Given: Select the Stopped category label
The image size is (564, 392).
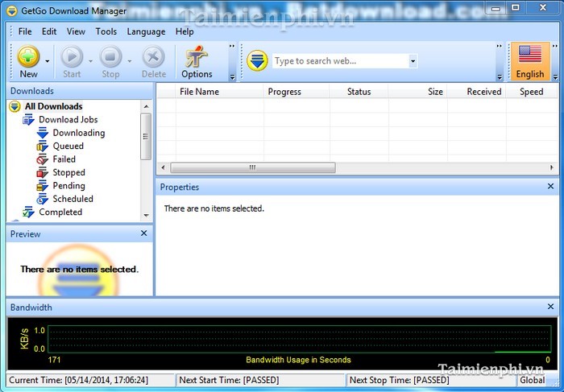Looking at the screenshot, I should point(69,172).
